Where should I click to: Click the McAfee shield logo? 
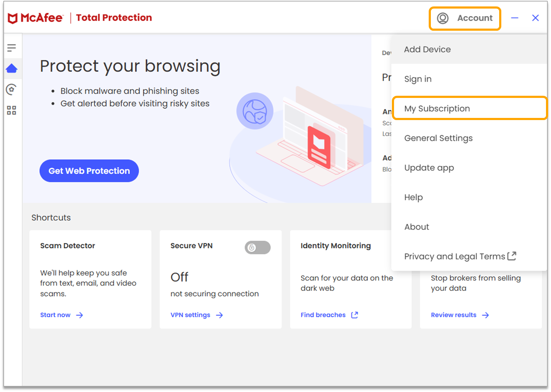click(13, 18)
